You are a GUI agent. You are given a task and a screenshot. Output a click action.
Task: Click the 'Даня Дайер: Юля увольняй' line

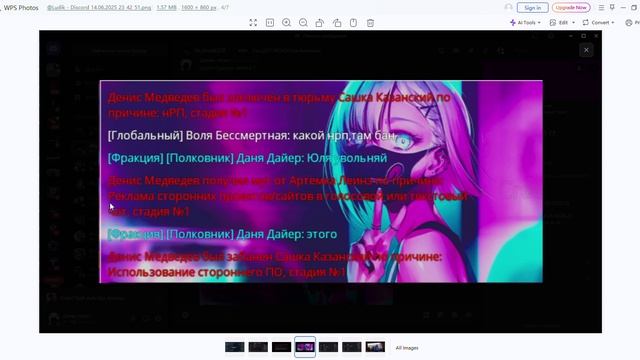click(247, 158)
